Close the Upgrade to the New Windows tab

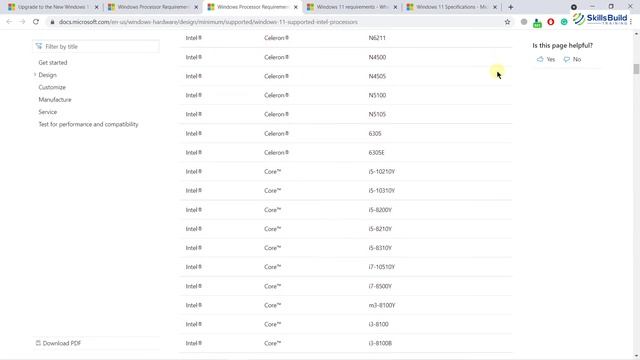[97, 7]
